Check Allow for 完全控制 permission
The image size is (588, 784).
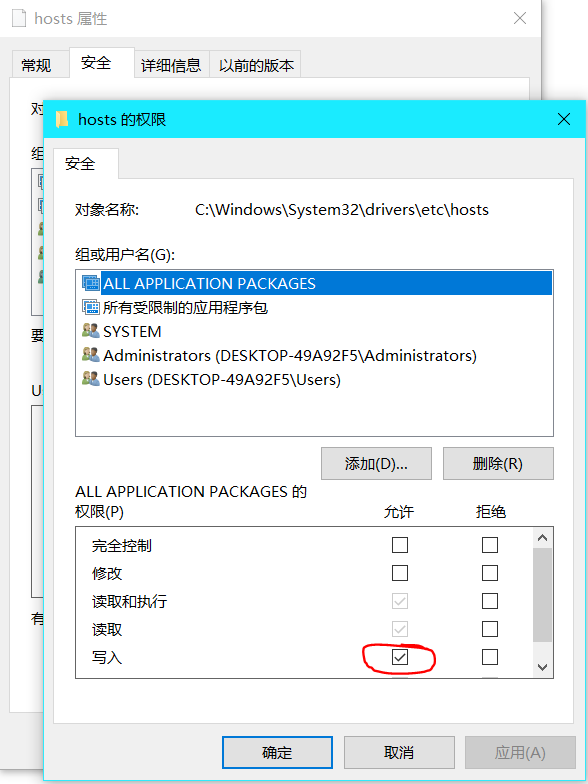click(400, 544)
